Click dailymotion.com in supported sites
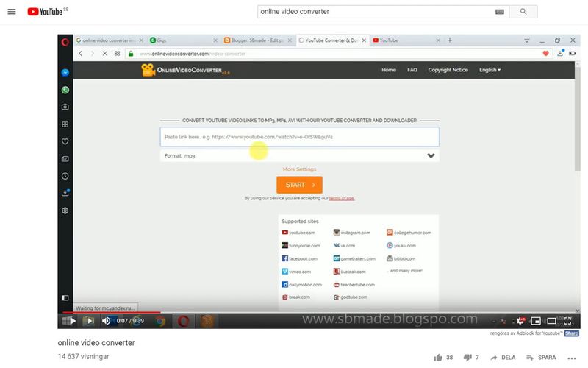 pos(302,285)
